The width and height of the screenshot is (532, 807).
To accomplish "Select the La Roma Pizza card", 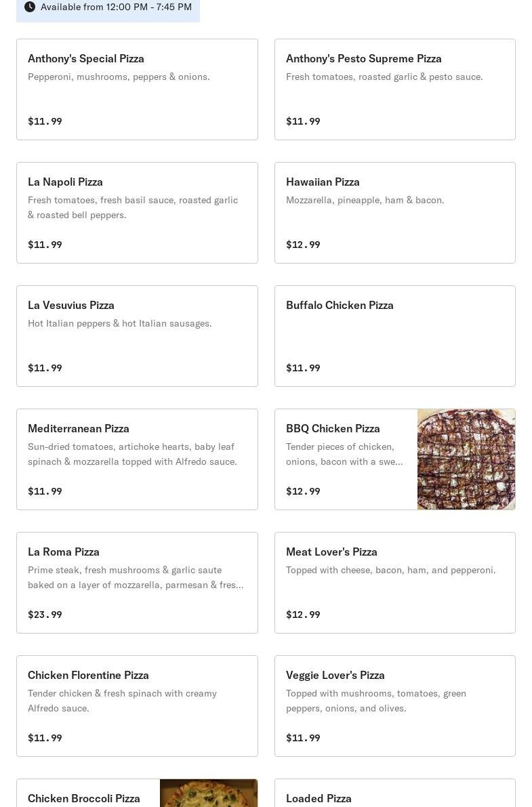I will (137, 583).
